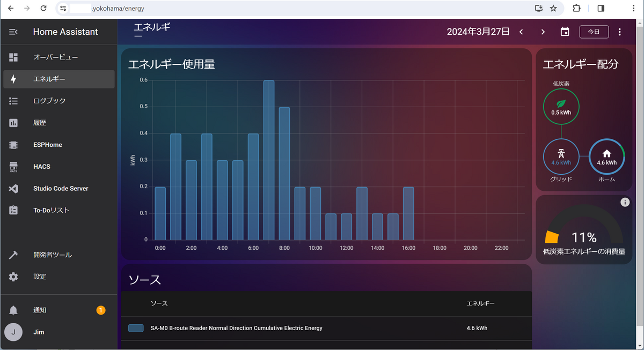Image resolution: width=644 pixels, height=350 pixels.
Task: Click the ESPHome chip icon
Action: click(13, 145)
